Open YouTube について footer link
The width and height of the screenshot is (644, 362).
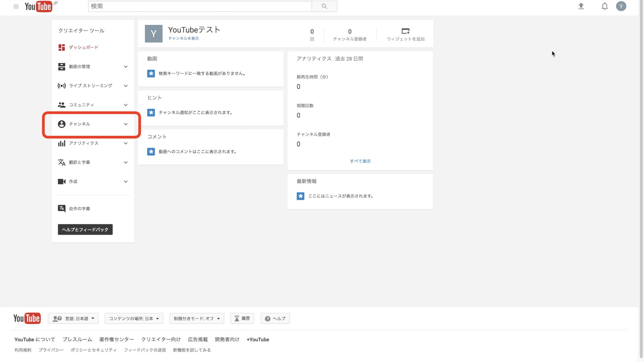coord(35,340)
